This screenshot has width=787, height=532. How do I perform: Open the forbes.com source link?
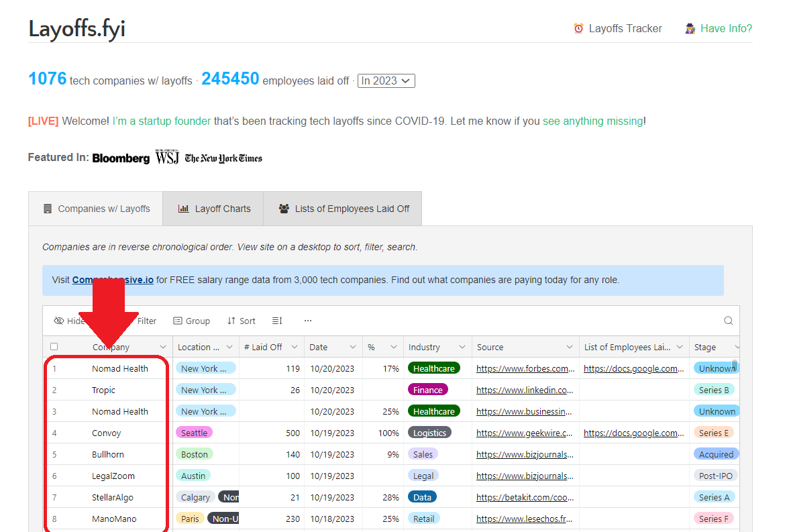point(525,368)
